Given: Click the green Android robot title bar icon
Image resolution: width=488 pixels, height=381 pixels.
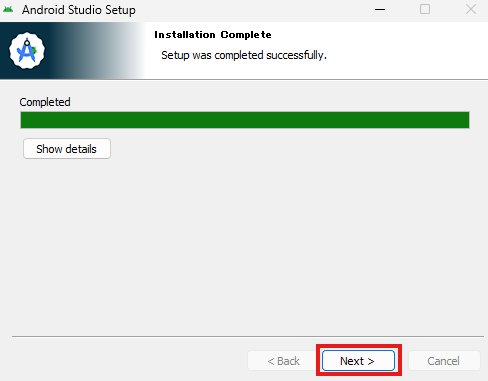Looking at the screenshot, I should [x=8, y=9].
